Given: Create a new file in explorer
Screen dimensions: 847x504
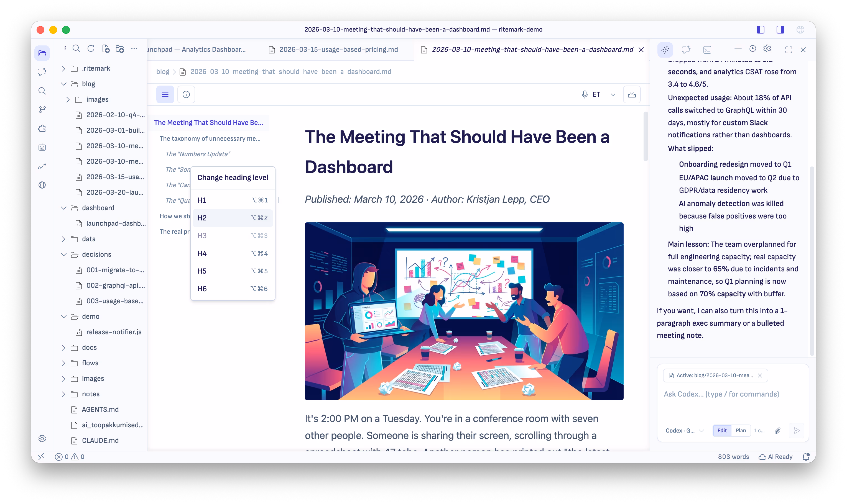Looking at the screenshot, I should (106, 48).
